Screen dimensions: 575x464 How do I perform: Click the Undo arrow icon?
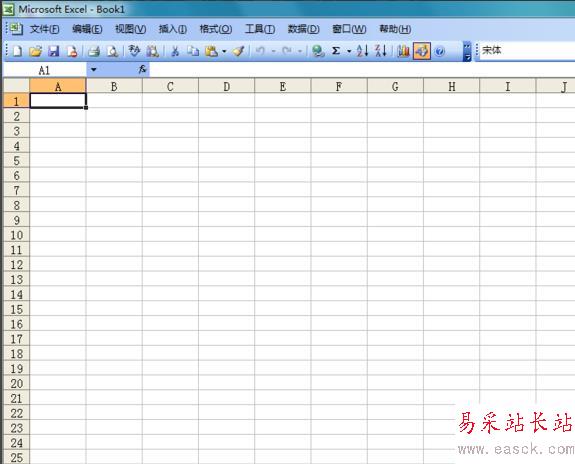tap(260, 51)
